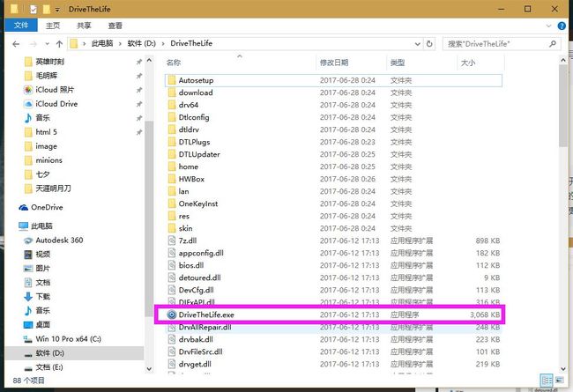Open iCloud 照片 in quick access
The height and width of the screenshot is (392, 573).
pyautogui.click(x=48, y=90)
